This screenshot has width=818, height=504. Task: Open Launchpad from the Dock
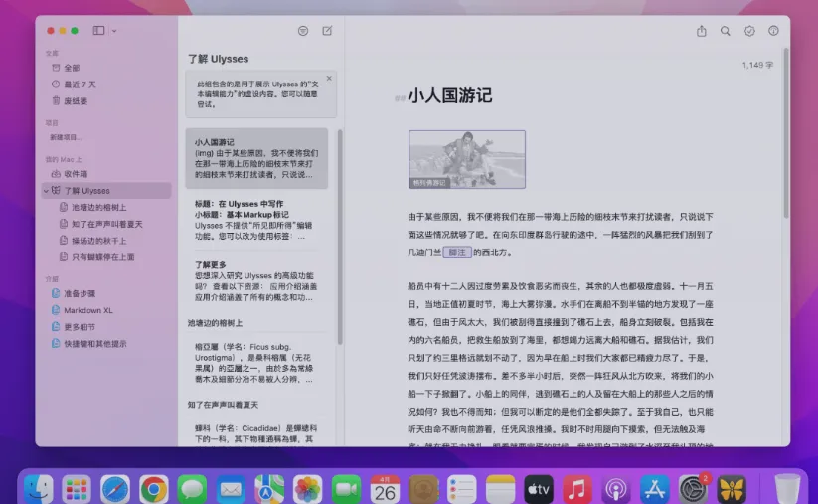pyautogui.click(x=77, y=489)
